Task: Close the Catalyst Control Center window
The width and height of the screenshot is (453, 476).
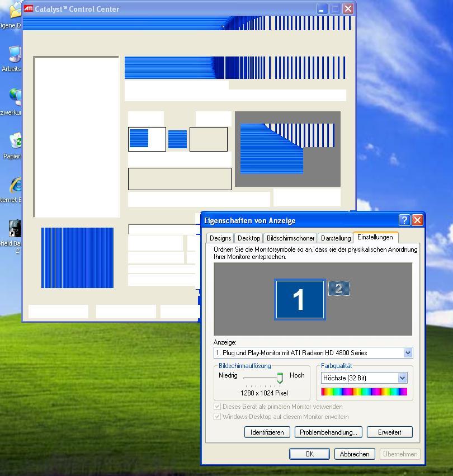Action: (x=348, y=9)
